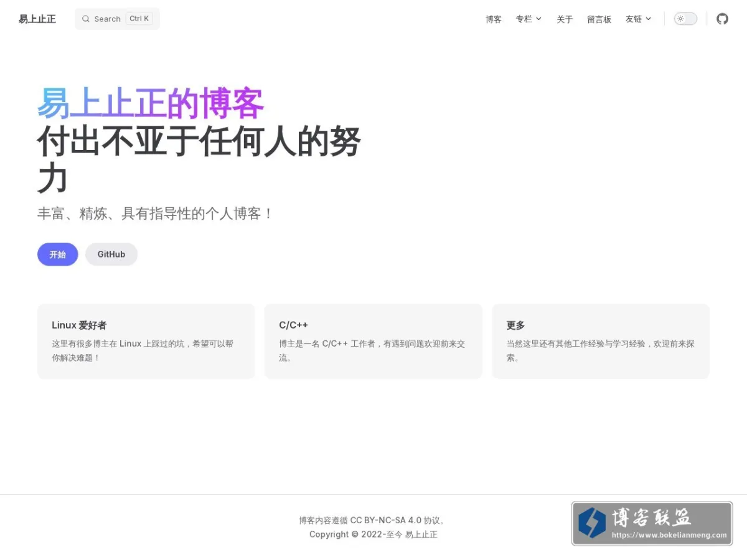Open the C/C++ feature card
The image size is (747, 560).
click(374, 341)
